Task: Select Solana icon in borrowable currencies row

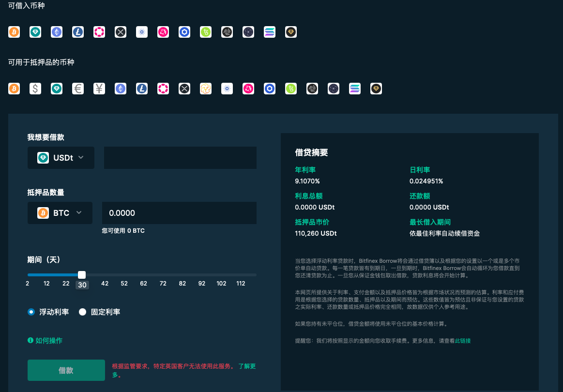Action: coord(270,32)
